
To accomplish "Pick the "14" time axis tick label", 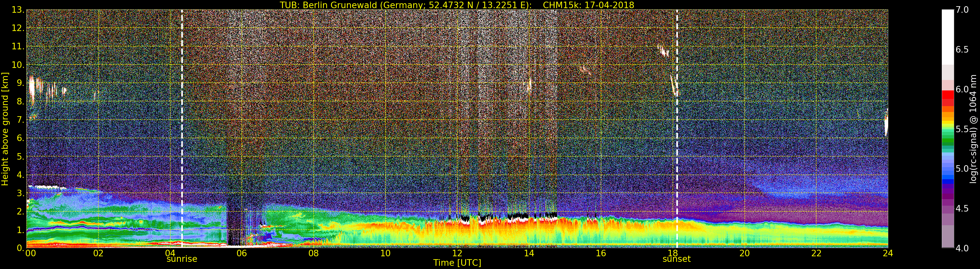I will (529, 253).
